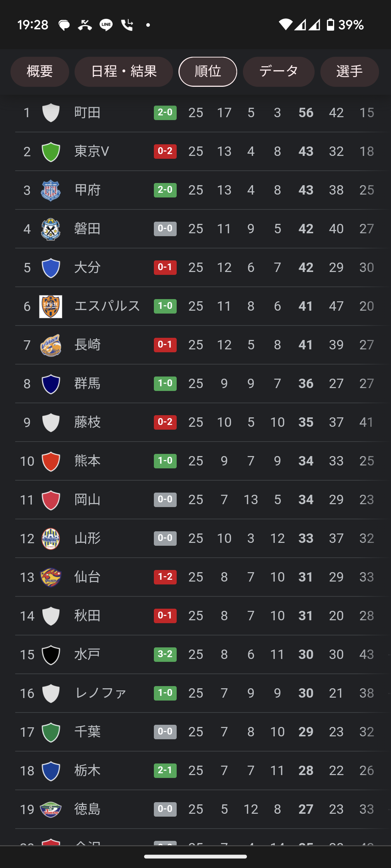
Task: Tap the Sendai team crest icon
Action: (x=51, y=577)
